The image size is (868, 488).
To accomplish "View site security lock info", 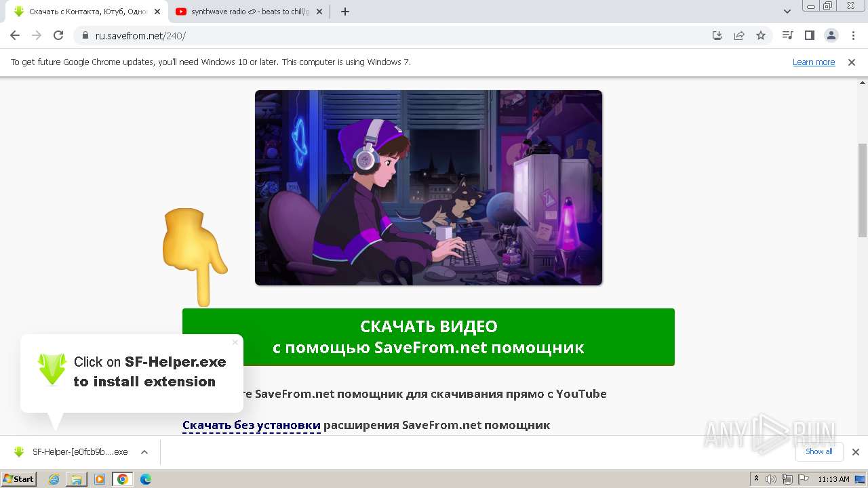I will point(85,35).
